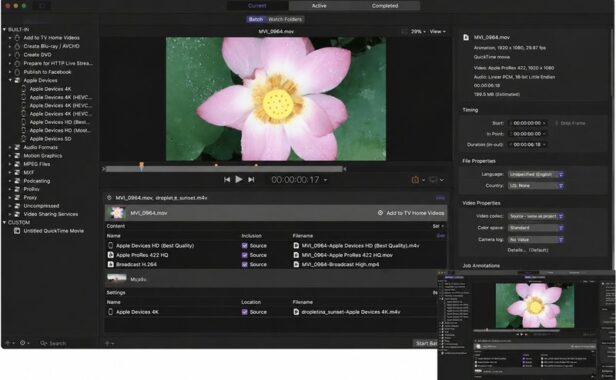
Task: Click the Search field in sidebar
Action: [57, 343]
